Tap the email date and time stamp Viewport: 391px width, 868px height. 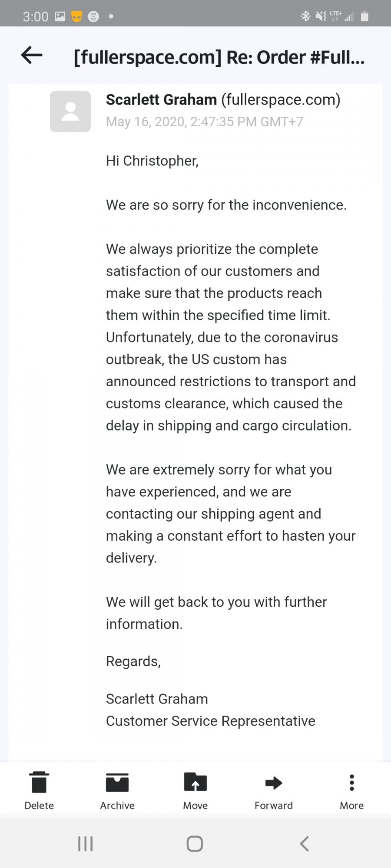click(x=205, y=122)
